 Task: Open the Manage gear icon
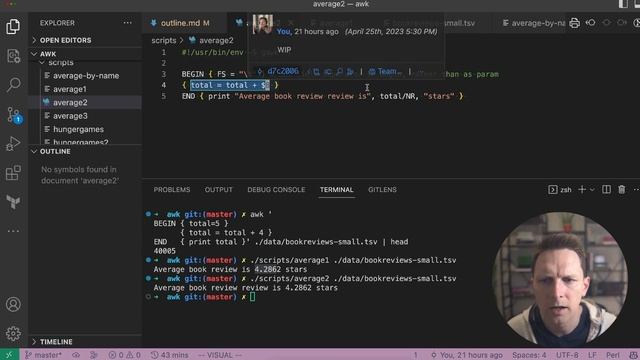click(13, 333)
